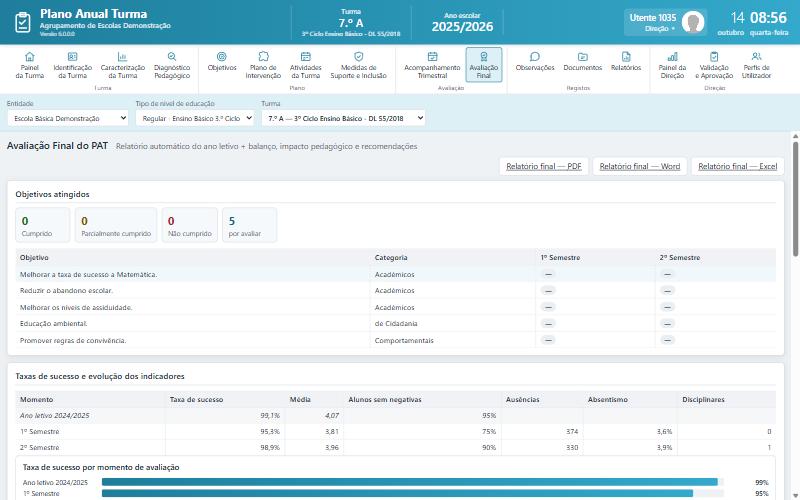
Task: Click the 08:56 clock display
Action: click(x=768, y=18)
